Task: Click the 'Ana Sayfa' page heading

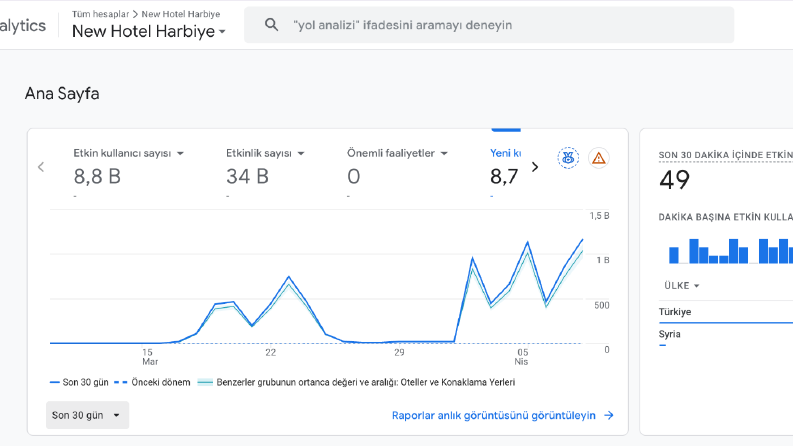Action: coord(62,94)
